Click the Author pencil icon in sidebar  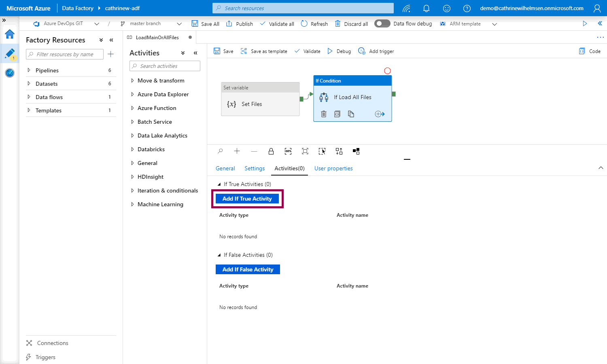coord(10,53)
